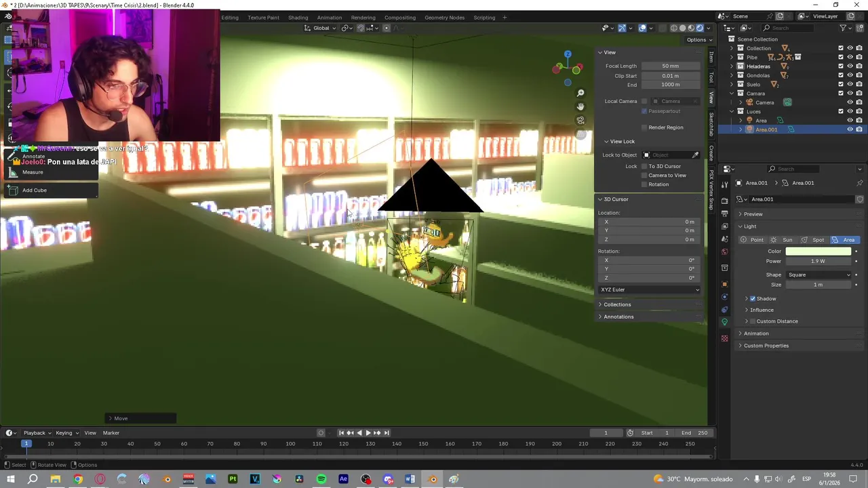Enable the Local Camera checkbox
868x488 pixels.
click(x=644, y=102)
